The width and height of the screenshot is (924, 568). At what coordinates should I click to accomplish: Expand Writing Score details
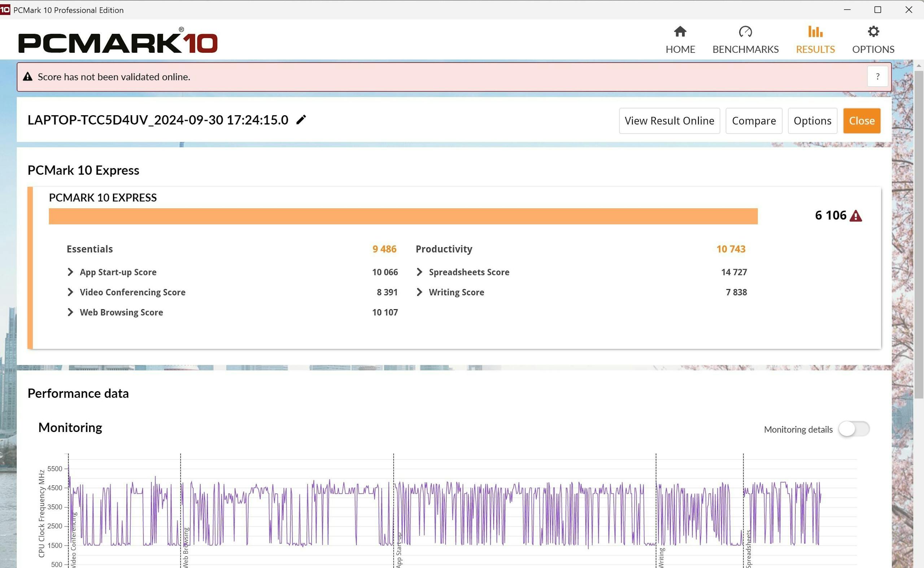[420, 292]
